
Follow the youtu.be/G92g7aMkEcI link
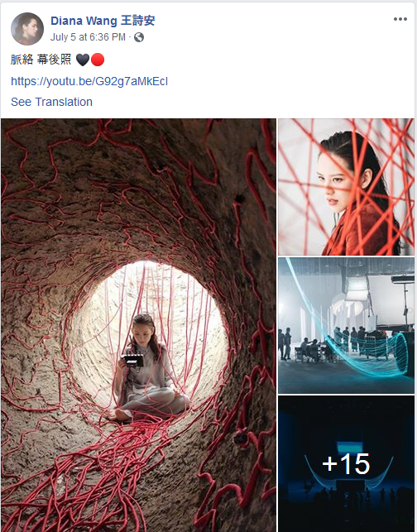[89, 81]
